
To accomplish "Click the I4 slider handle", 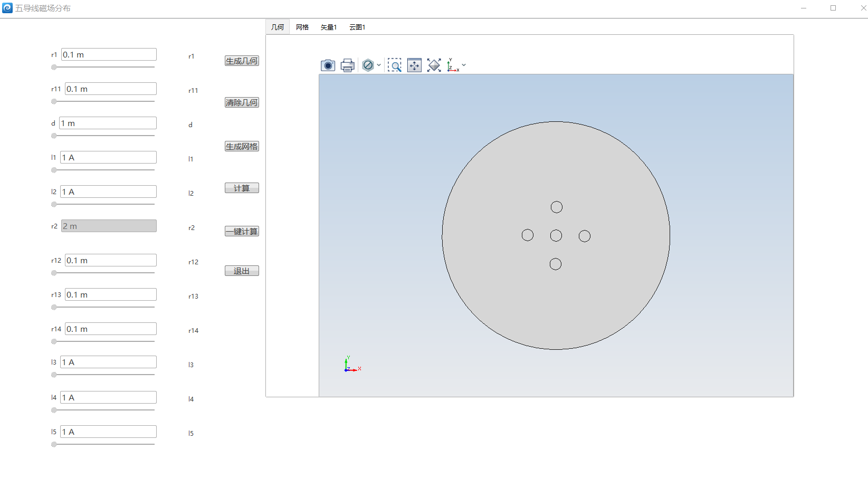I will coord(54,410).
